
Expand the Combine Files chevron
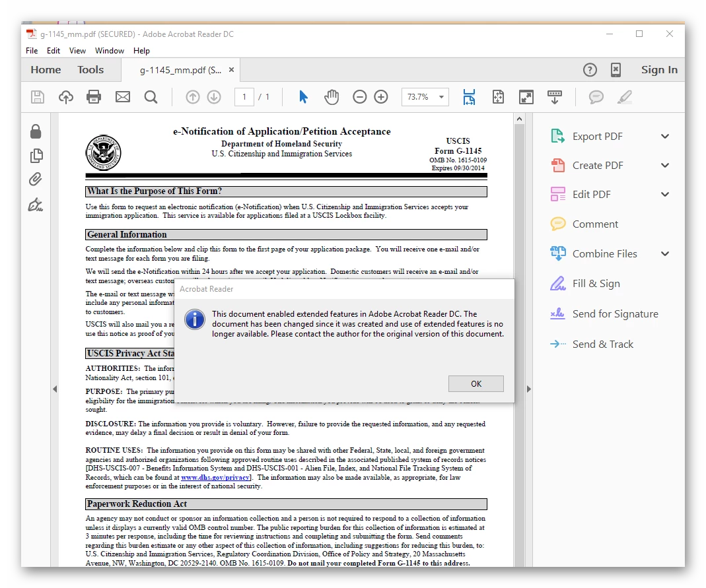point(665,253)
